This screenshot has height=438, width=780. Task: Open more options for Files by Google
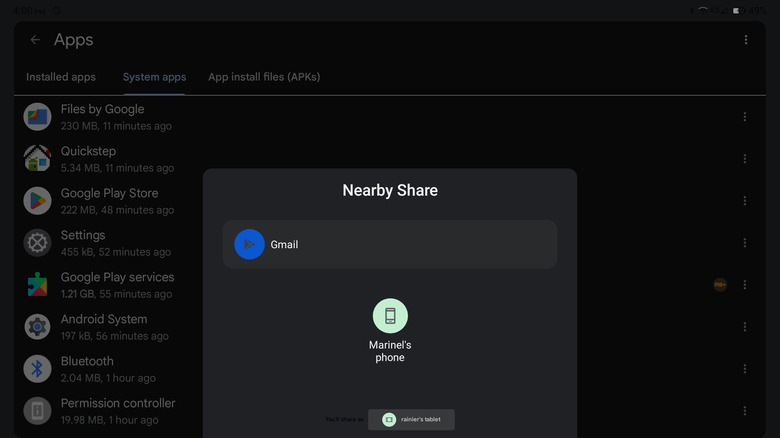pos(745,116)
